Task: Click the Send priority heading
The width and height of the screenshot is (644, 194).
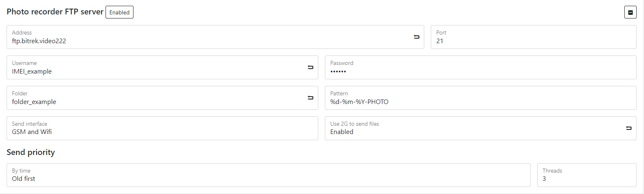Action: point(31,152)
